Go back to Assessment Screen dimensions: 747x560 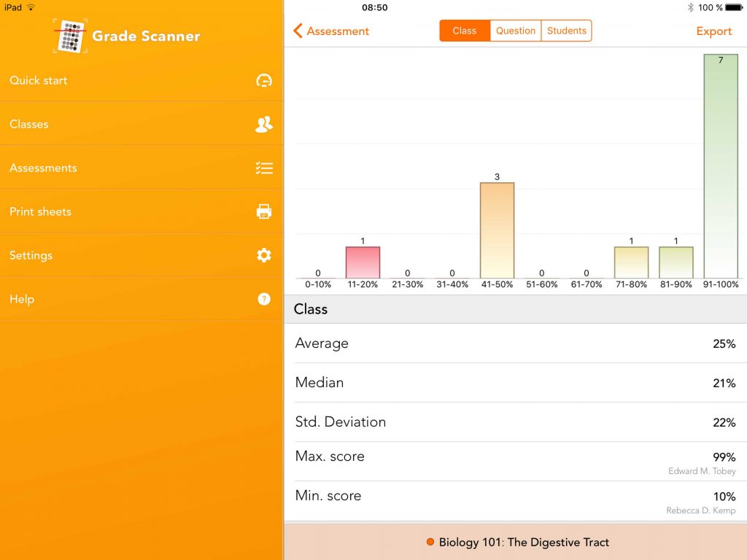tap(331, 31)
